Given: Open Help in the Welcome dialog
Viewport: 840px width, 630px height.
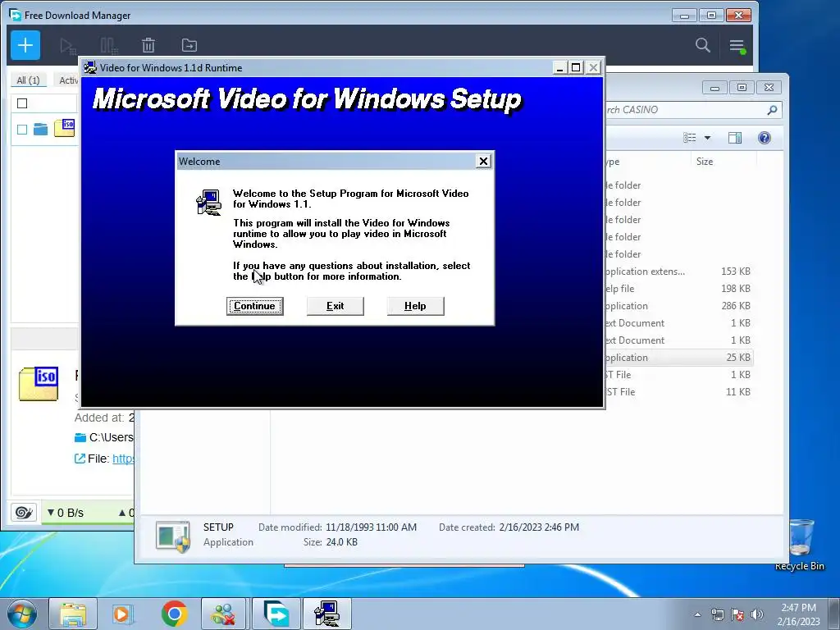Looking at the screenshot, I should point(415,306).
